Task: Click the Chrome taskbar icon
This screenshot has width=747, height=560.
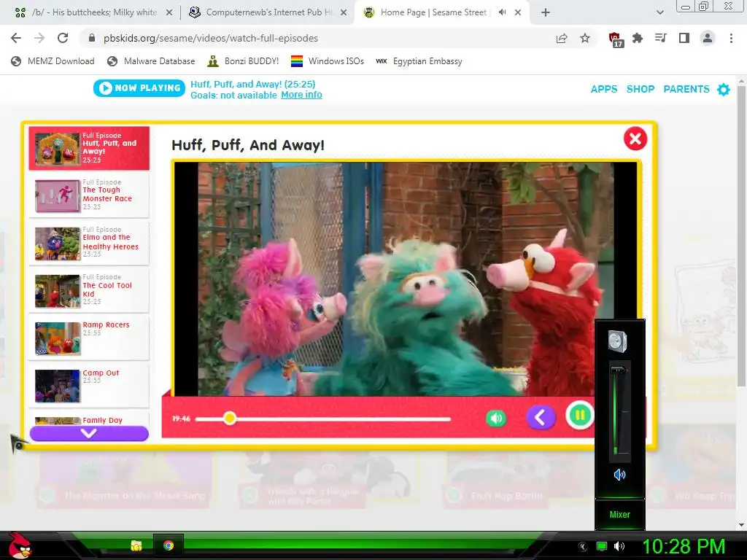Action: point(169,545)
